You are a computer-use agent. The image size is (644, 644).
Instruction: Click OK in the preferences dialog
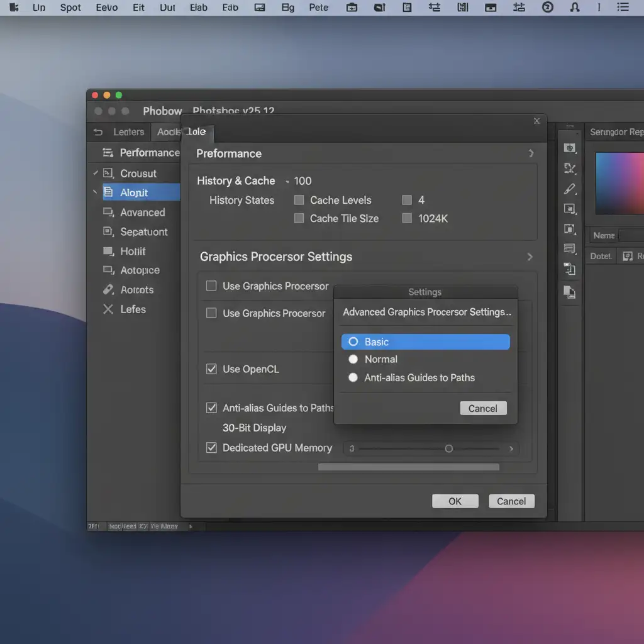pyautogui.click(x=455, y=501)
